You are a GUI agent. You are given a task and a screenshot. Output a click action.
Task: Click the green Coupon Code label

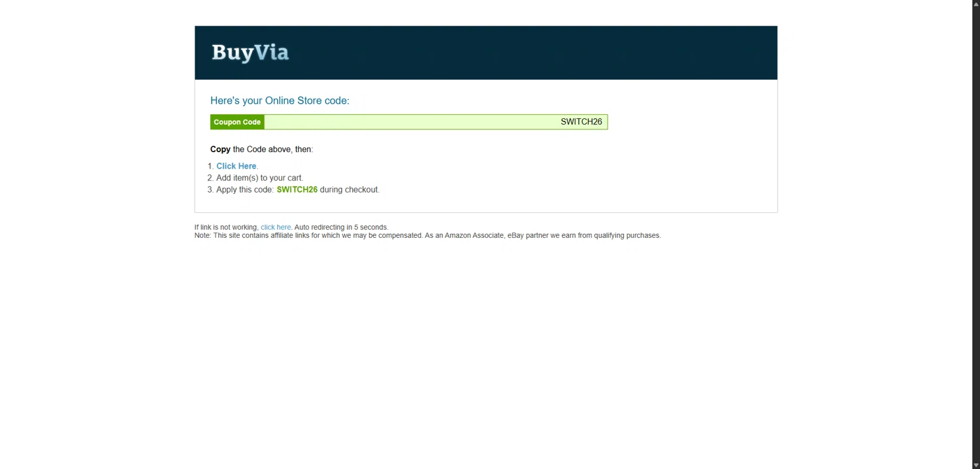click(237, 122)
